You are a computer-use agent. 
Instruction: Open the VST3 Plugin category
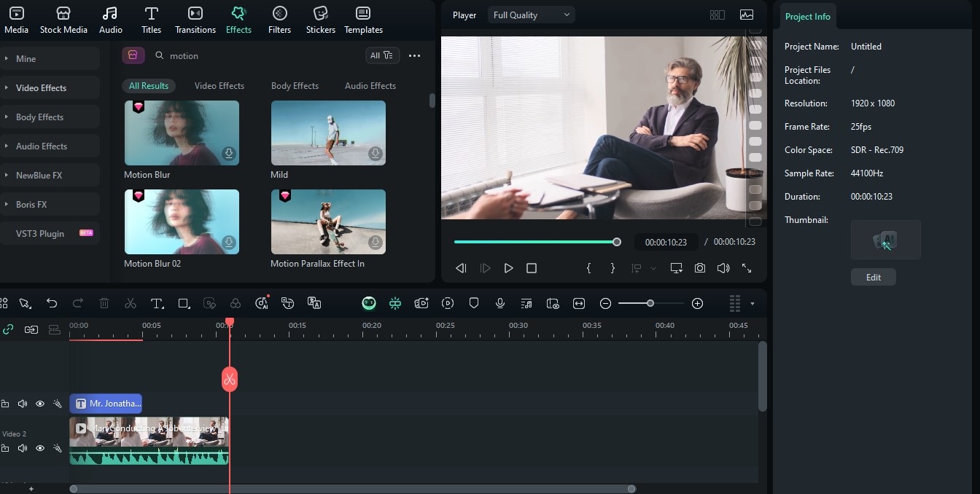(50, 233)
